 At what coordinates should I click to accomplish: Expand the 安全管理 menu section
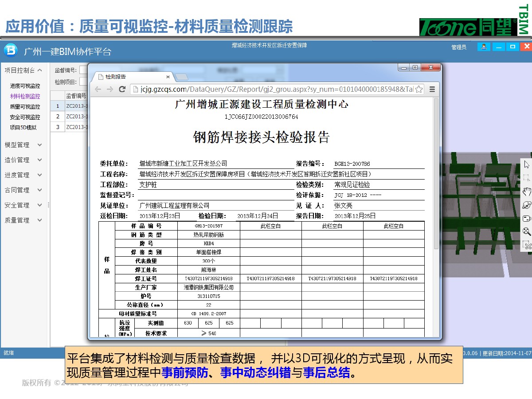pos(39,205)
